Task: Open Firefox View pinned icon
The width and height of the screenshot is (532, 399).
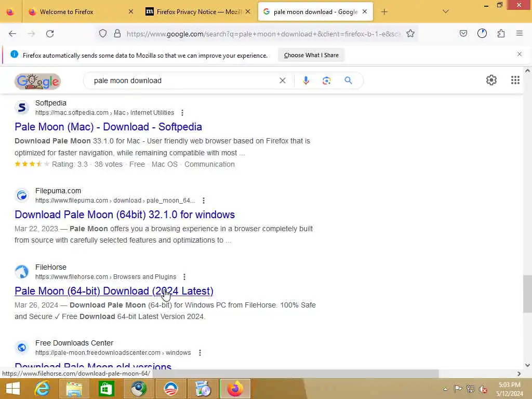Action: tap(10, 12)
